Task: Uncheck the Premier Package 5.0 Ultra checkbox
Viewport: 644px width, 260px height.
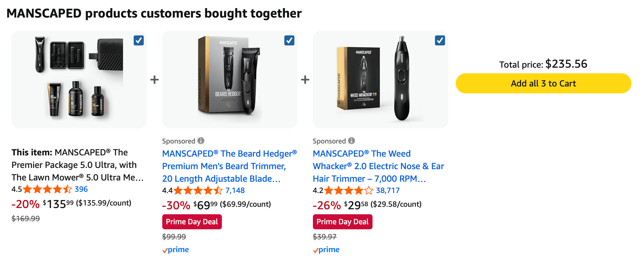Action: [x=139, y=40]
